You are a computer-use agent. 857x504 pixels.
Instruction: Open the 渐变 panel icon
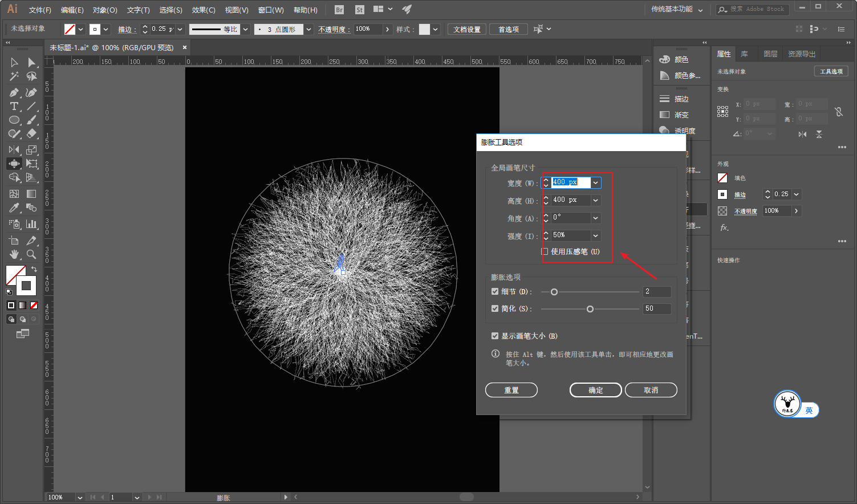(664, 115)
